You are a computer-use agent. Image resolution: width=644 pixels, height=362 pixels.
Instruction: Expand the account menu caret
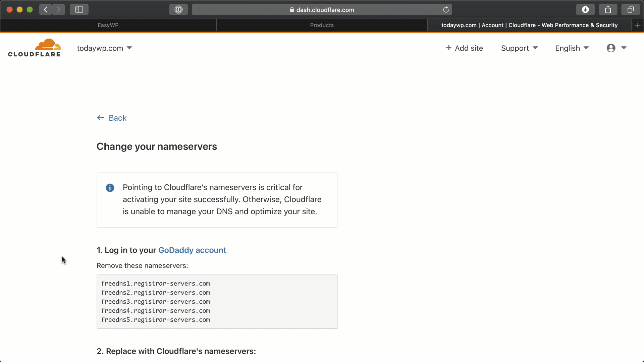(x=624, y=48)
